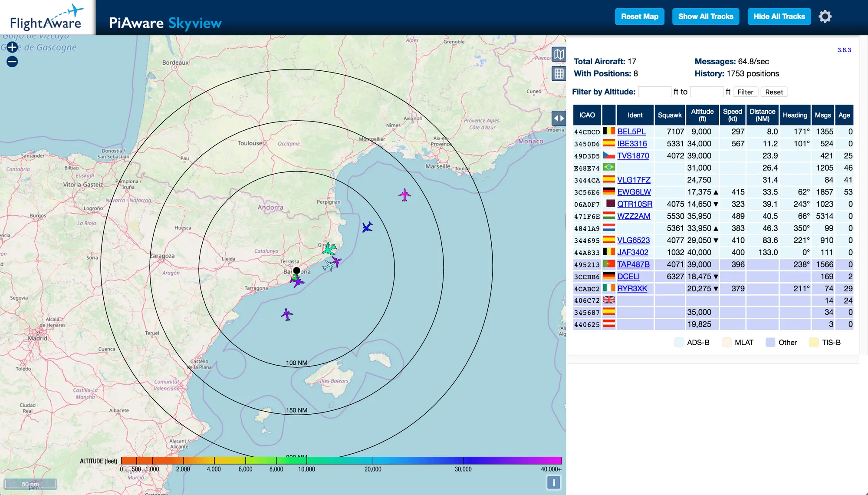Open the VLG6523 flight link
Screen dimensions: 868x495
pyautogui.click(x=634, y=241)
